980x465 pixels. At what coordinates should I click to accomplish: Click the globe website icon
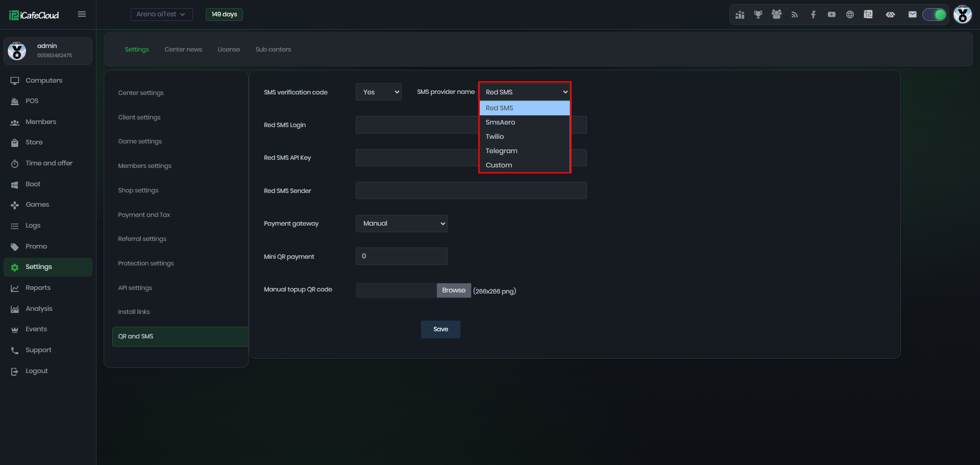click(x=850, y=15)
